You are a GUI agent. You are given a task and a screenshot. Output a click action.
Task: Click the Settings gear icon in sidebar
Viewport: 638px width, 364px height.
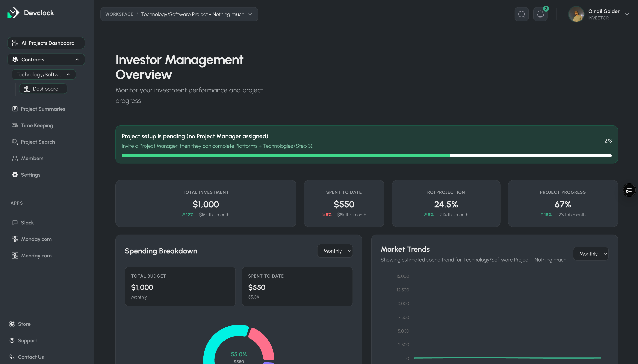(15, 175)
